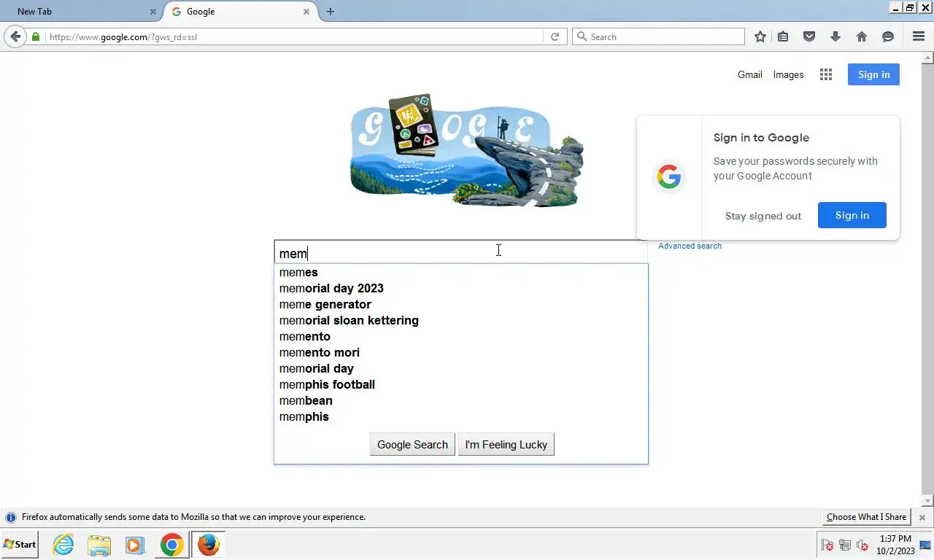Open the Images link
Screen dimensions: 934x560
pos(788,74)
